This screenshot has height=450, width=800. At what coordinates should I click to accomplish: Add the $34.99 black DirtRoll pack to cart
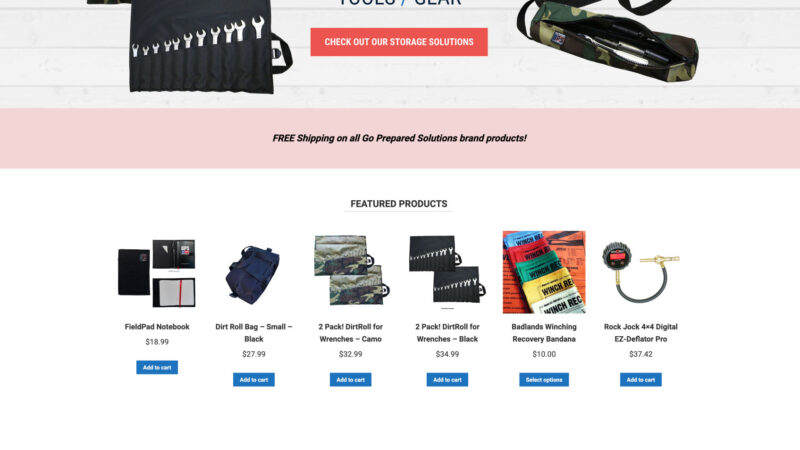click(x=447, y=380)
